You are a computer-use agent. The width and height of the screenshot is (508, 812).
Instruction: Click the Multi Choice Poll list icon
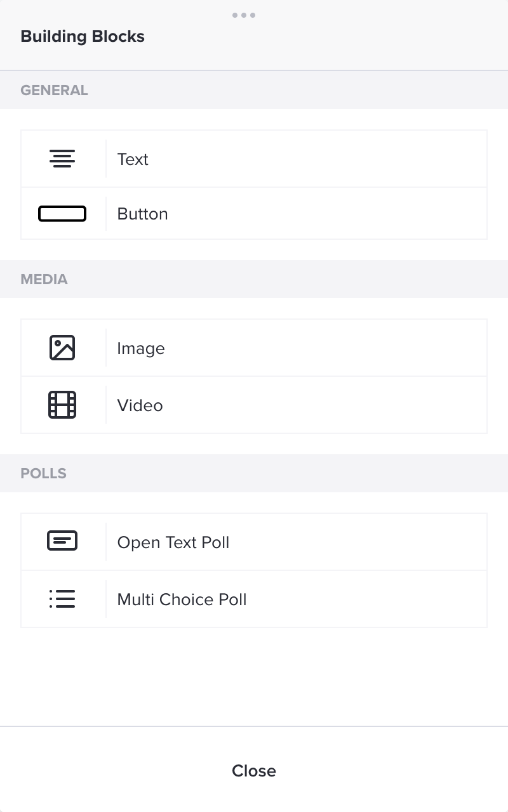[62, 599]
